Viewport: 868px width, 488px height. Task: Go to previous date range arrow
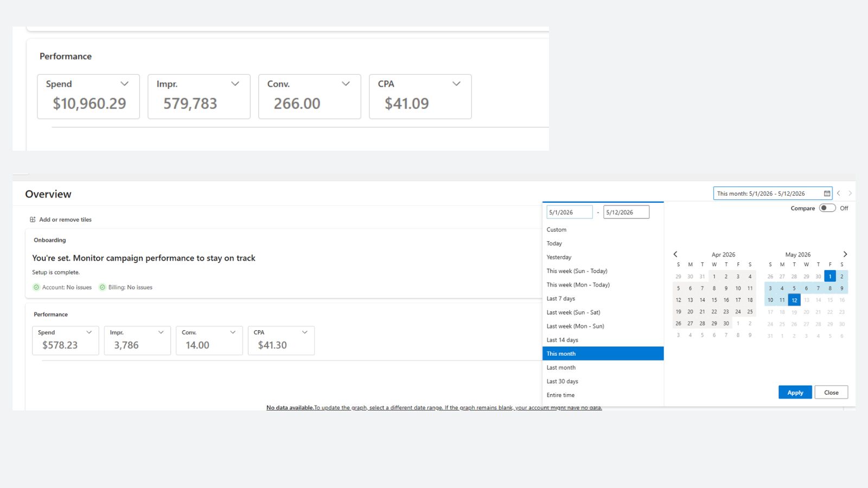coord(839,194)
